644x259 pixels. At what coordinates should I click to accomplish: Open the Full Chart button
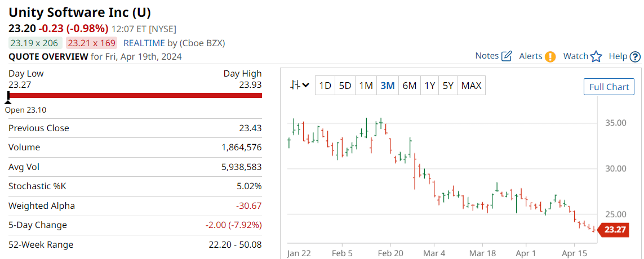(609, 87)
